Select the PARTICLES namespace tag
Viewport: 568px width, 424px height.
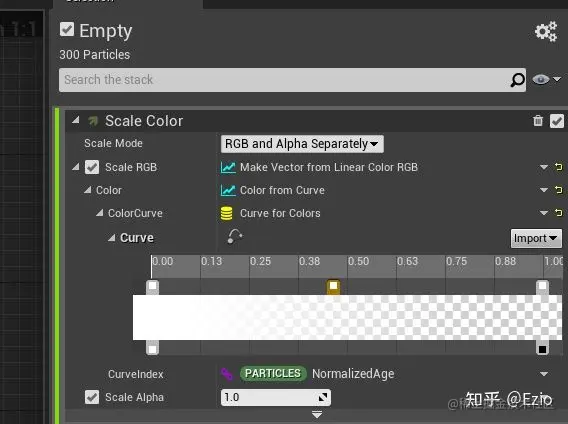pos(273,373)
